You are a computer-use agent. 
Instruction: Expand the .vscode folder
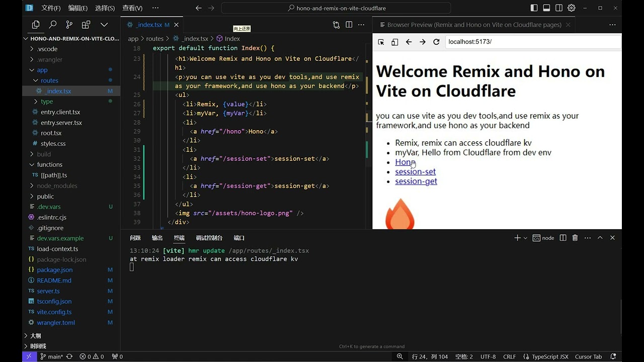coord(32,49)
